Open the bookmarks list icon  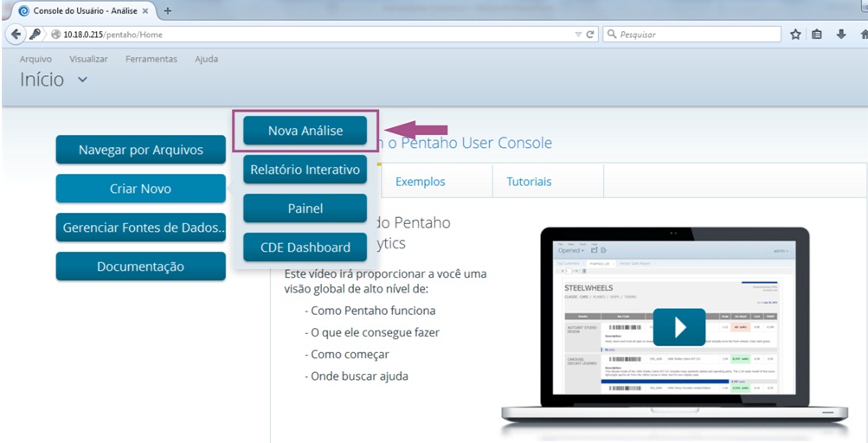[x=817, y=35]
